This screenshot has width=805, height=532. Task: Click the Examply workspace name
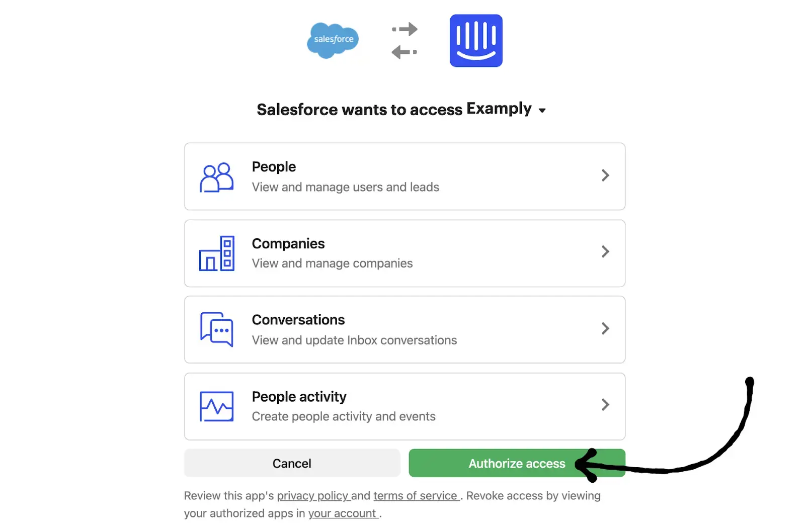pyautogui.click(x=499, y=109)
